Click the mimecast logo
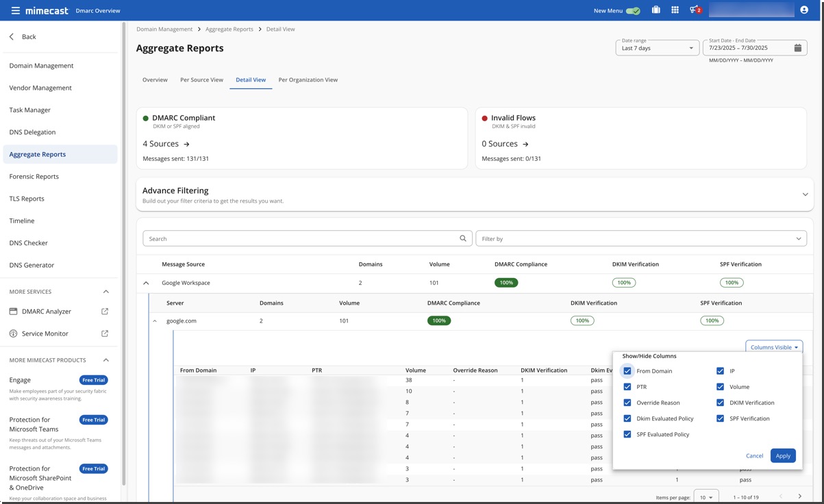Screen dimensions: 824x504 tap(47, 10)
